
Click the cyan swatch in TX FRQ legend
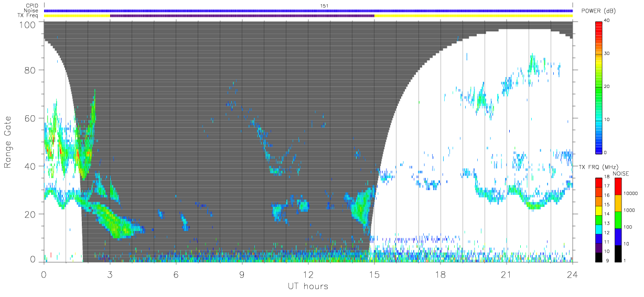click(599, 229)
